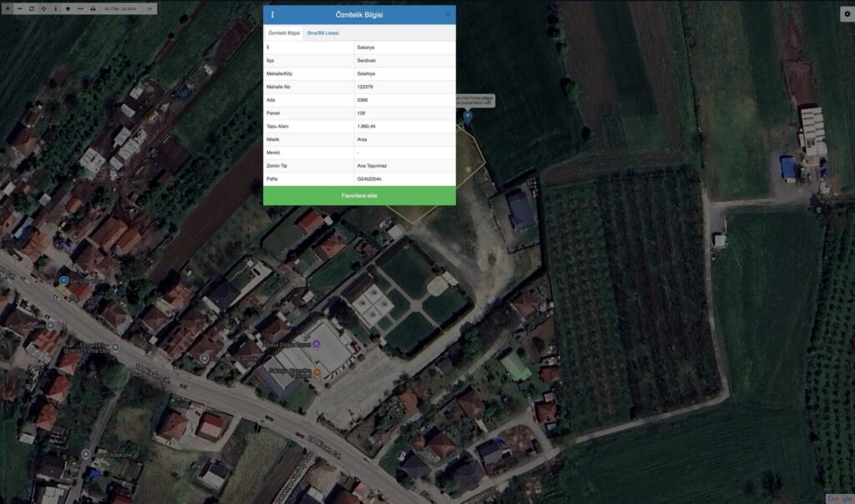Click the Favorilere ekle button
Image resolution: width=855 pixels, height=504 pixels.
(x=359, y=195)
